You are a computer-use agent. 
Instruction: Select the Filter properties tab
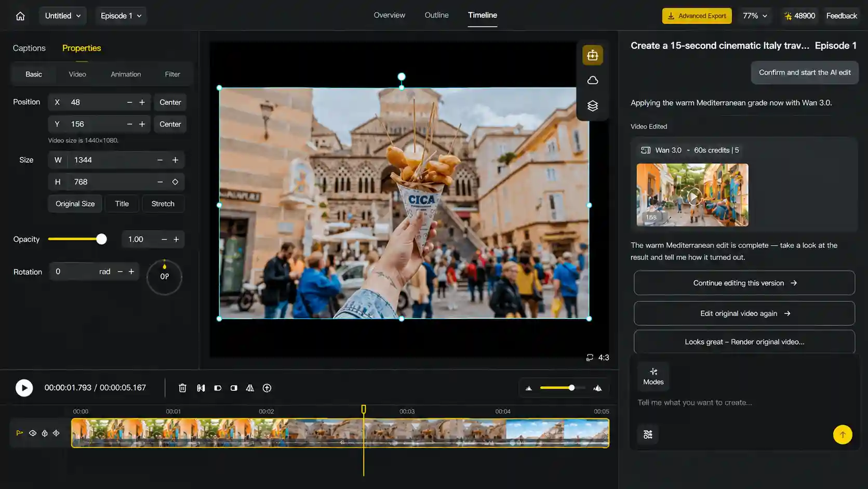pos(172,74)
